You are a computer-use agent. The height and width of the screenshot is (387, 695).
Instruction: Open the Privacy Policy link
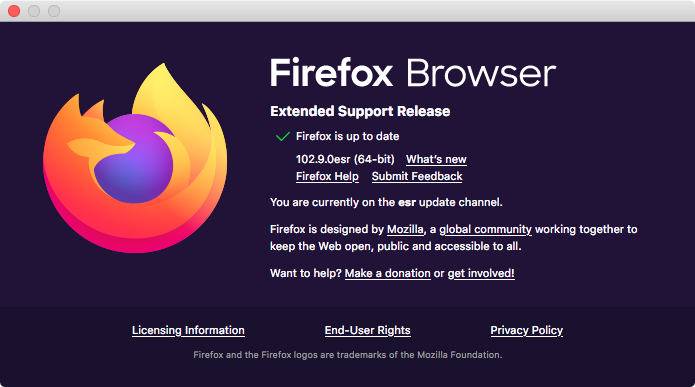[x=527, y=330]
